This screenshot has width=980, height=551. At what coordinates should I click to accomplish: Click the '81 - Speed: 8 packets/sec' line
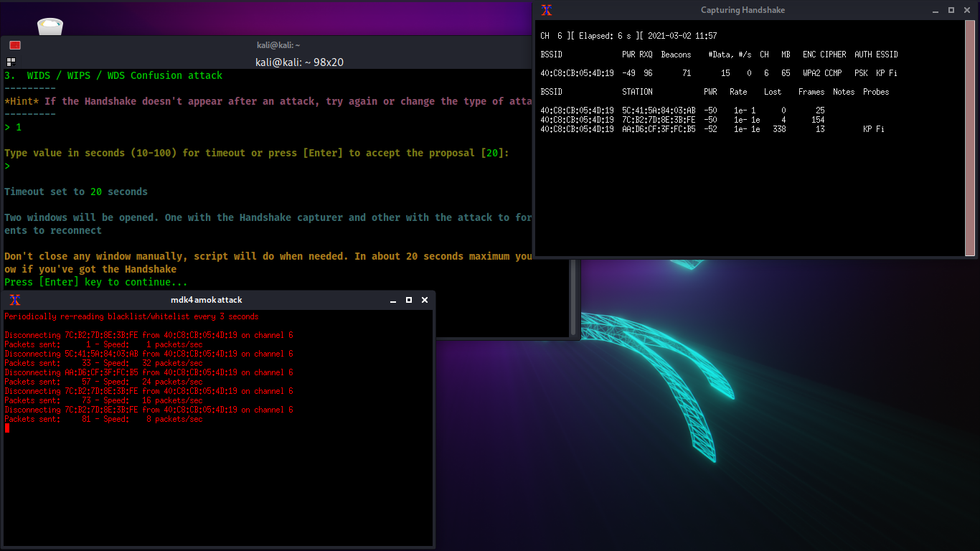point(103,419)
